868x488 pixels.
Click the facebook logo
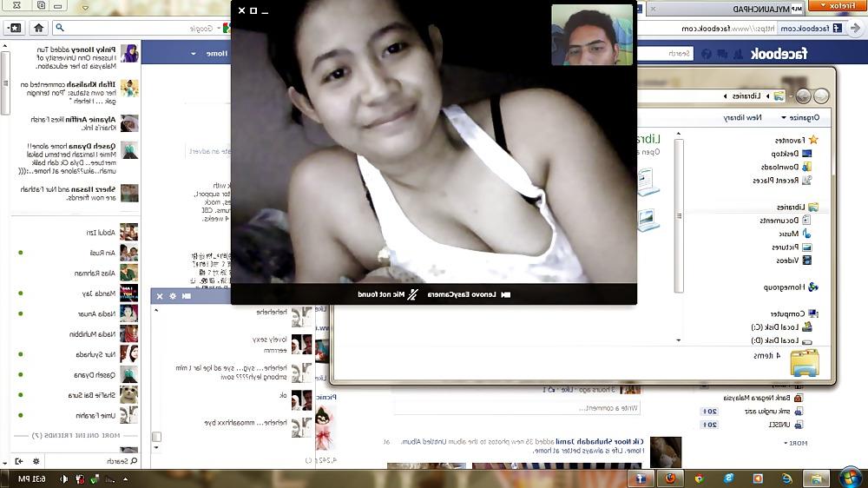[779, 54]
